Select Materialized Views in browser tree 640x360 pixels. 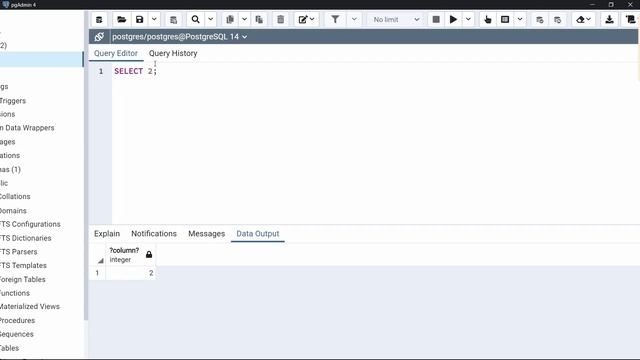30,307
